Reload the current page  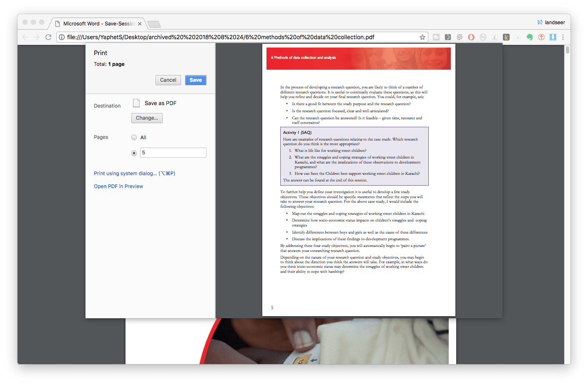[48, 37]
